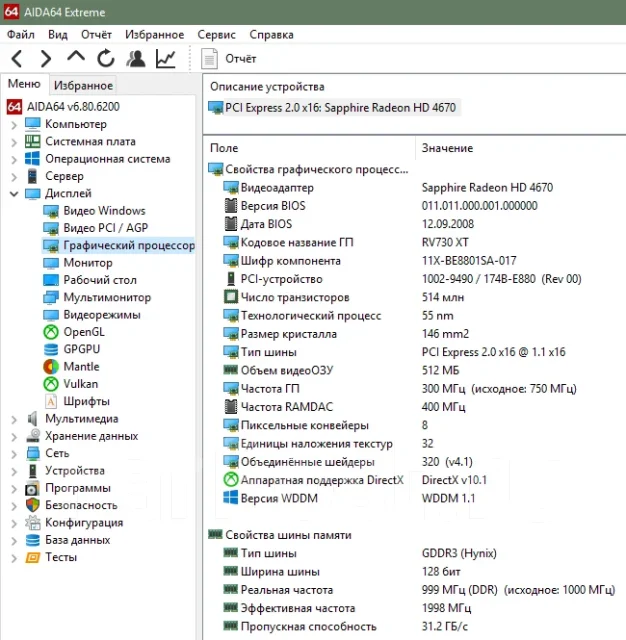Screen dimensions: 626x640
Task: Expand the Тесты tree node
Action: coord(14,558)
